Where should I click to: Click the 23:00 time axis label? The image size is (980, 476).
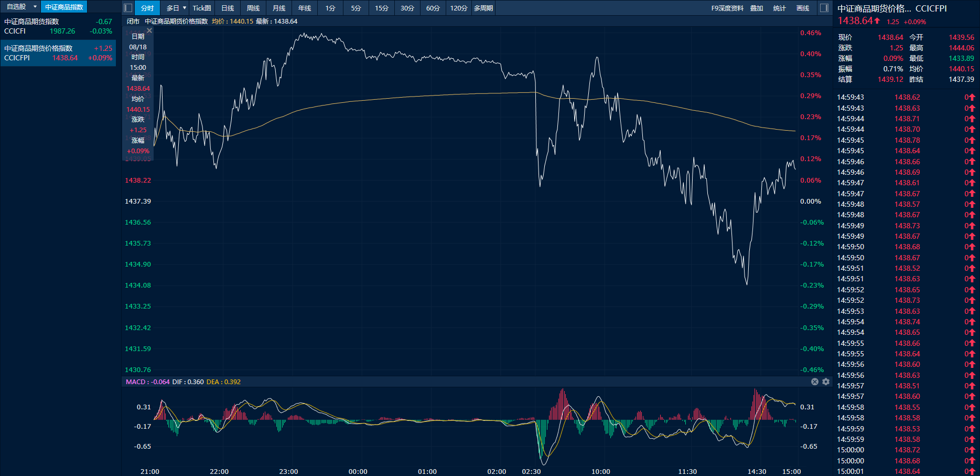288,471
